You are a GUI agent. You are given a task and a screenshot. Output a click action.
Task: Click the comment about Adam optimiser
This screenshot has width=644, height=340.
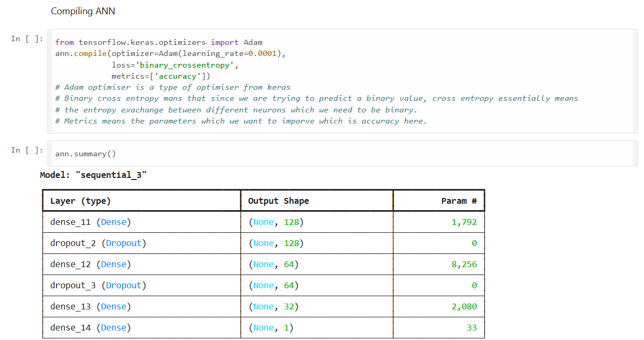[173, 87]
